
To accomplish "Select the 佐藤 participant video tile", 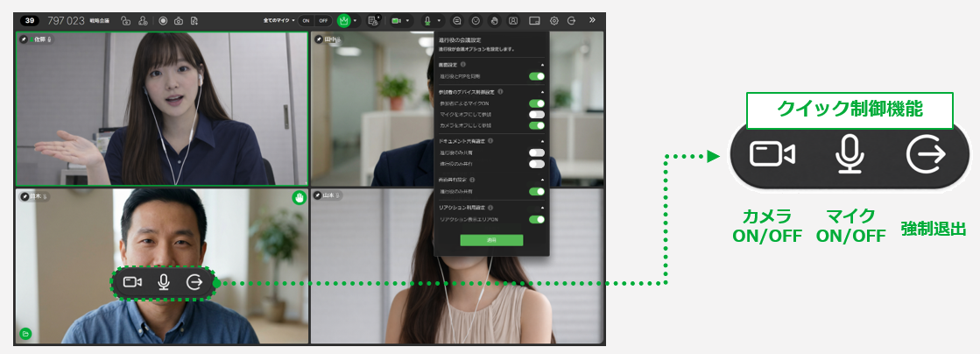I will pos(162,109).
